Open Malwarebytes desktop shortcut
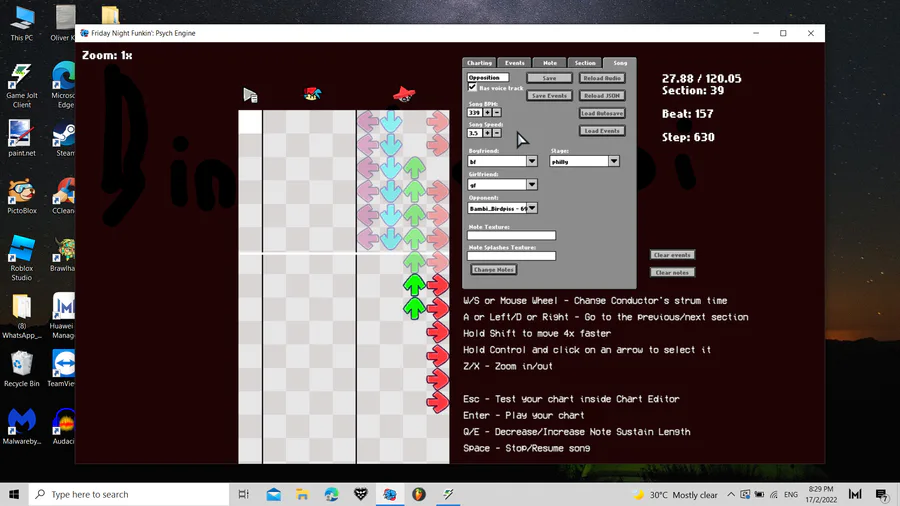The height and width of the screenshot is (506, 900). click(x=22, y=426)
